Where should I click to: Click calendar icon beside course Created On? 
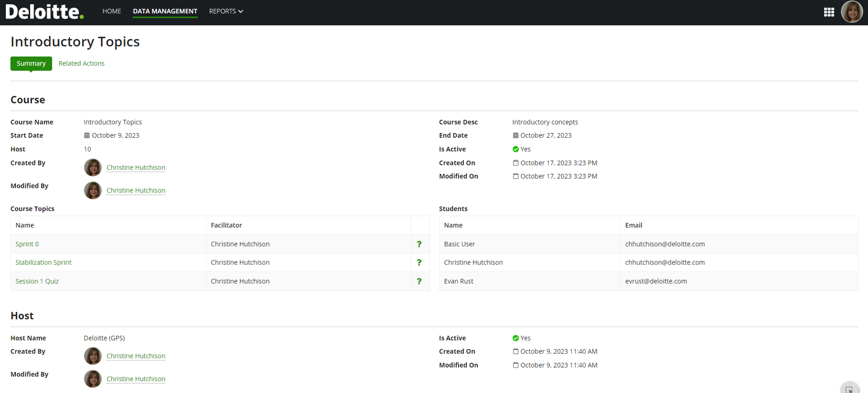point(515,163)
